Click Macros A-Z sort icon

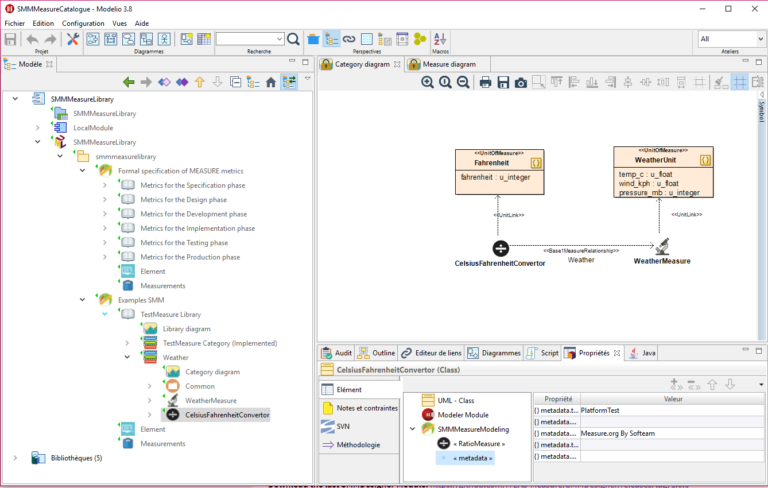pos(440,39)
